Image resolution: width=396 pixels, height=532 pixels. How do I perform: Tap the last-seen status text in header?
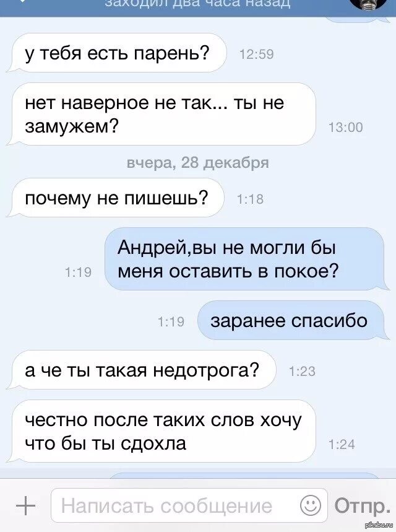coord(197,3)
